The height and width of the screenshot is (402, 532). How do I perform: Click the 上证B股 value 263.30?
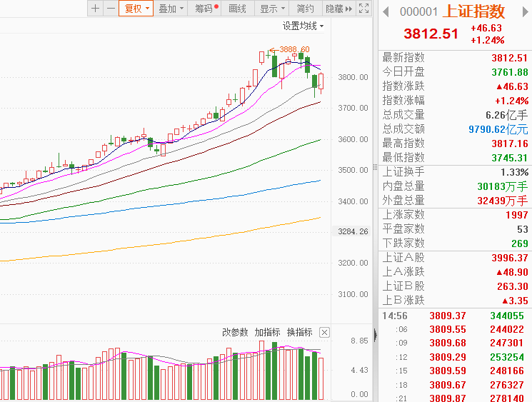pos(512,286)
